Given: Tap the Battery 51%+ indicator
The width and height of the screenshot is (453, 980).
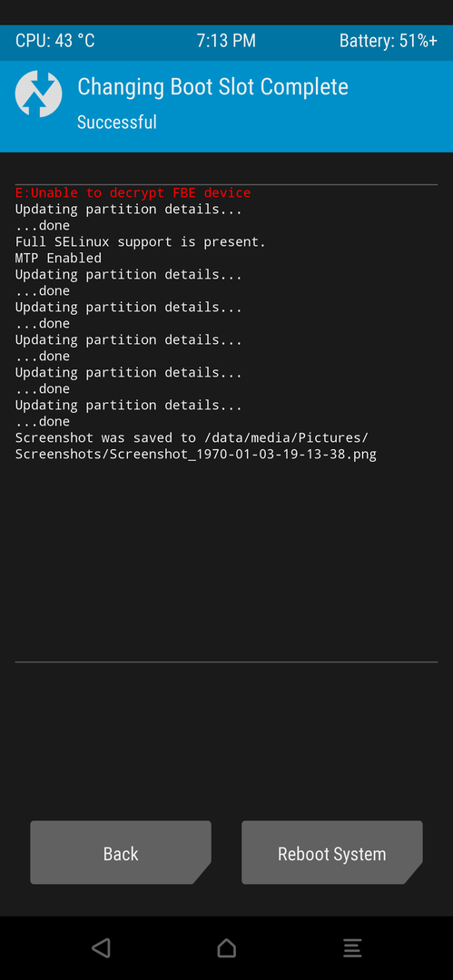Looking at the screenshot, I should (388, 41).
